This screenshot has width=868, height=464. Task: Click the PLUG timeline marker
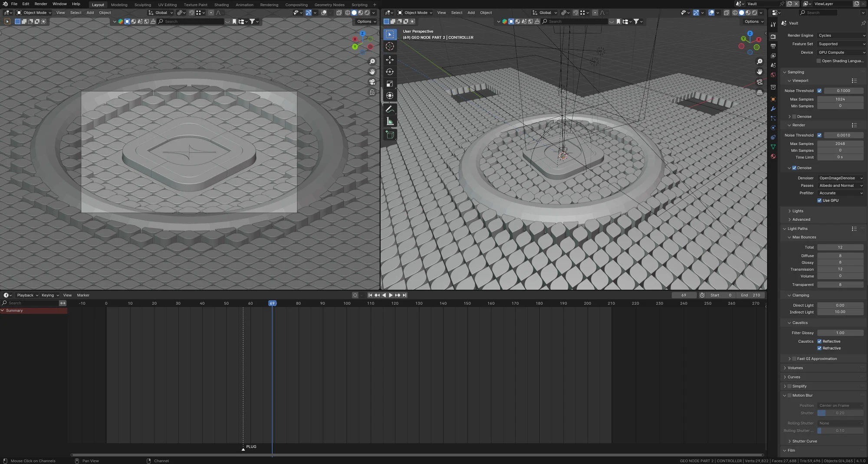(243, 449)
